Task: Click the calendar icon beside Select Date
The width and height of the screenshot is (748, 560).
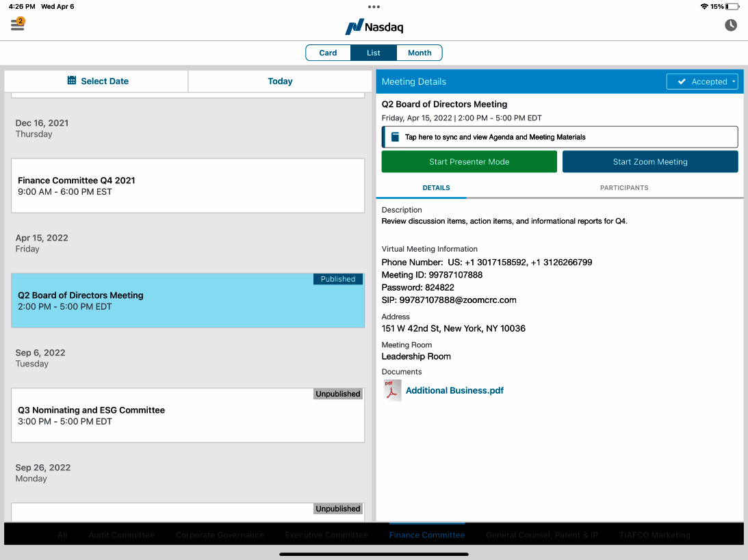Action: click(x=72, y=81)
